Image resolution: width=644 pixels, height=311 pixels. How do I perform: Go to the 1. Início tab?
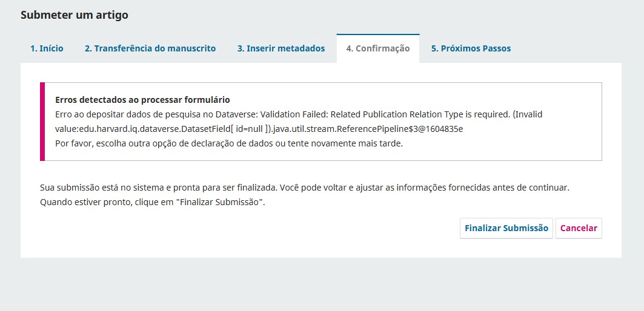(x=47, y=48)
